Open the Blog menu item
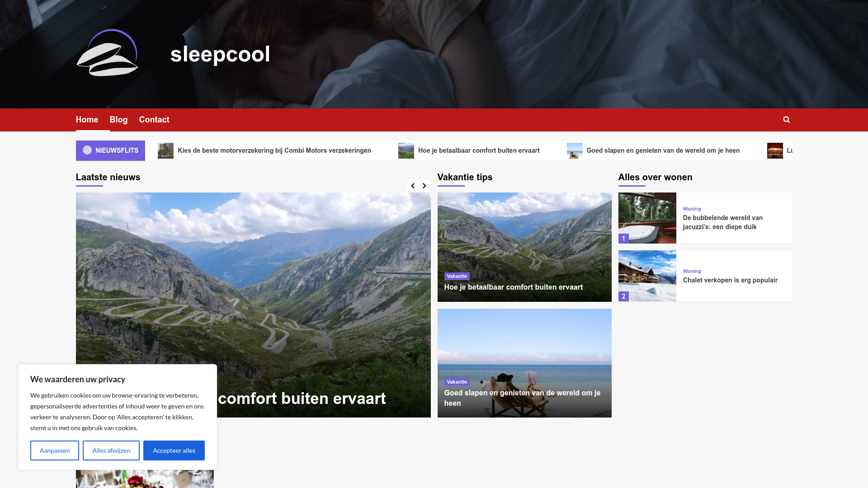The height and width of the screenshot is (488, 868). [x=118, y=120]
